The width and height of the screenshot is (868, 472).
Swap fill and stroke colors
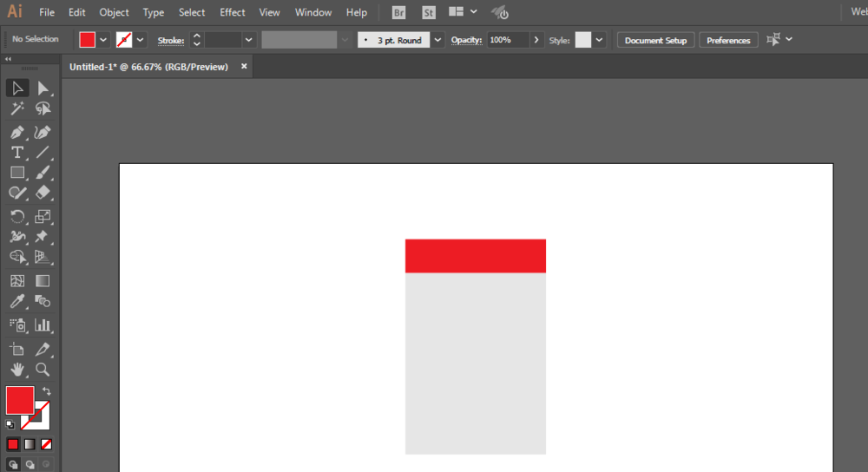click(x=46, y=392)
